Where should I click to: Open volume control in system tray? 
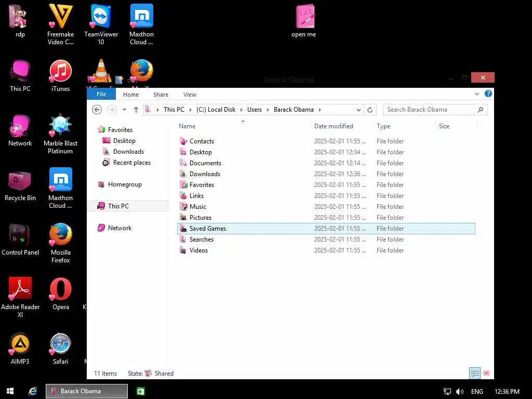pyautogui.click(x=460, y=392)
